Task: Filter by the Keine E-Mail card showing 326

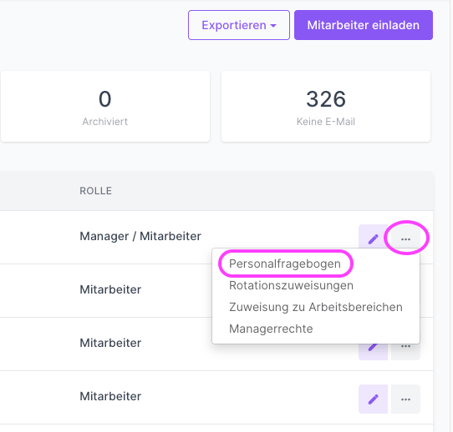Action: point(326,106)
